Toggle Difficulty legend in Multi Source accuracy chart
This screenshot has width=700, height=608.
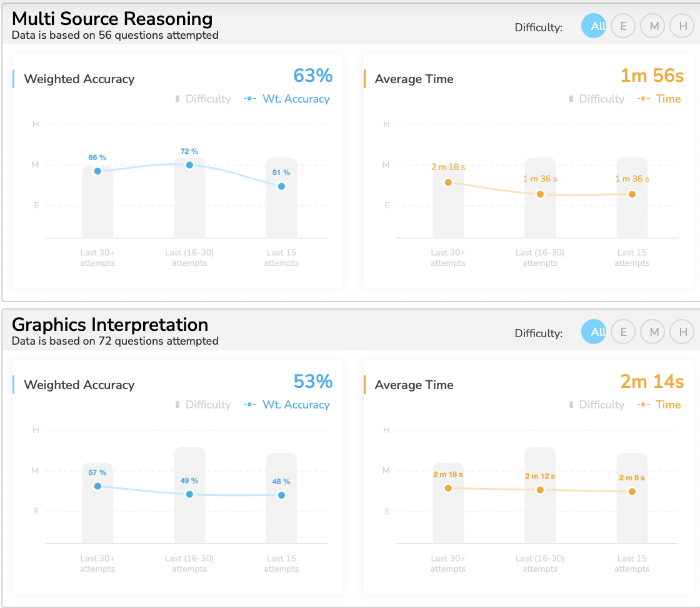[x=203, y=99]
